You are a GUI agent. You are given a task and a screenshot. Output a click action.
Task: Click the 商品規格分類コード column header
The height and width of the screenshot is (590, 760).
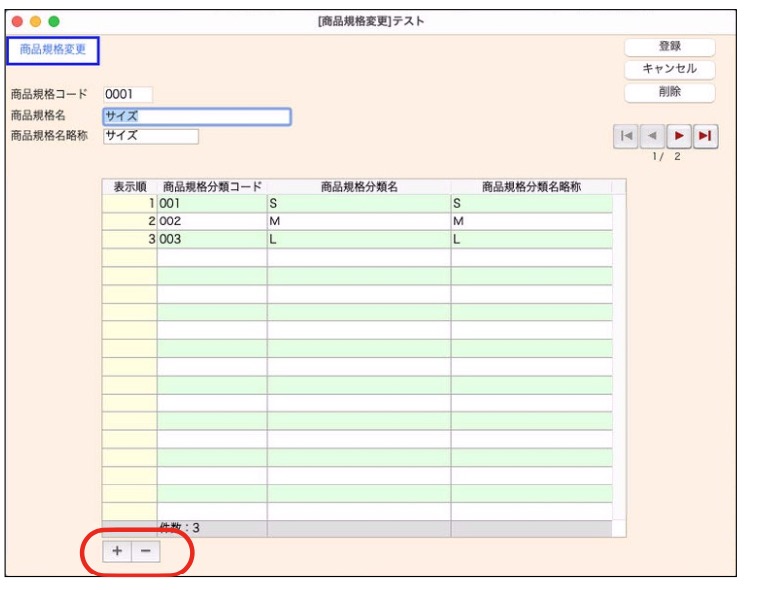[x=212, y=186]
